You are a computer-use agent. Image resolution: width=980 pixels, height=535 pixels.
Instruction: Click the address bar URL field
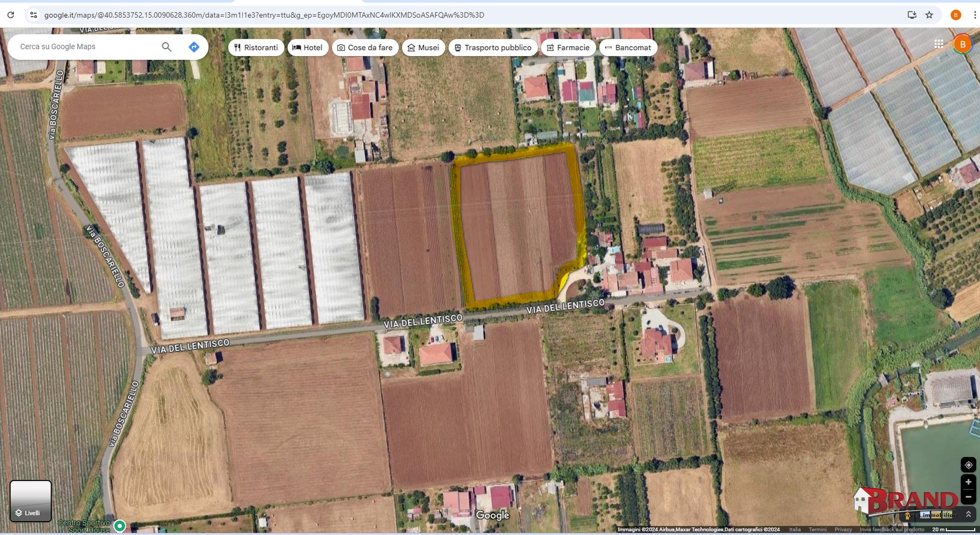pos(264,15)
